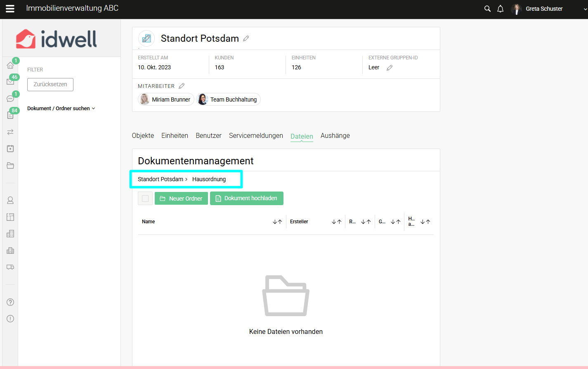Click the search magnifier icon

coord(487,9)
